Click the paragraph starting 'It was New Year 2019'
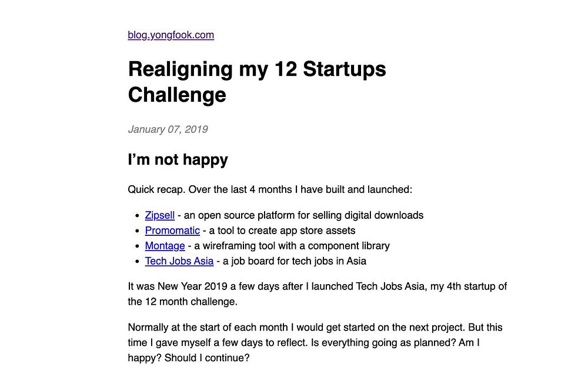This screenshot has width=588, height=370. 318,294
